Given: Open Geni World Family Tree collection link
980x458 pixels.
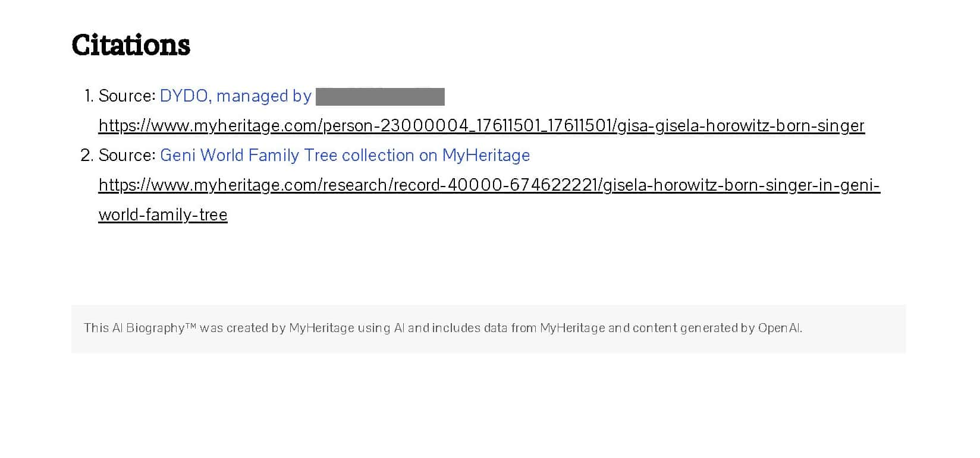Looking at the screenshot, I should [x=345, y=156].
